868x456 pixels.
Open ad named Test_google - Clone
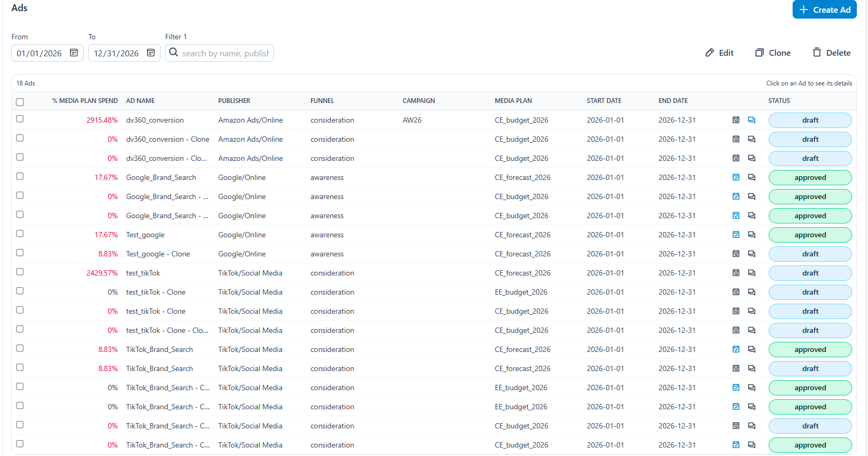(x=158, y=254)
